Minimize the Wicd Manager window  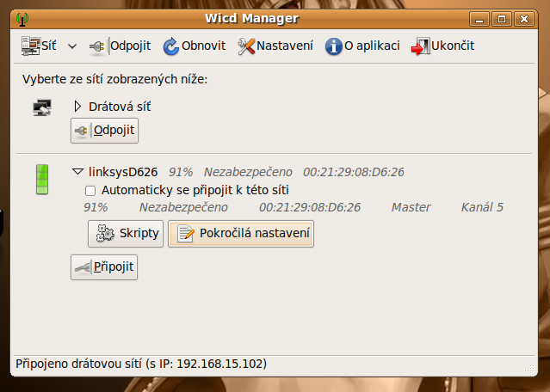(479, 19)
